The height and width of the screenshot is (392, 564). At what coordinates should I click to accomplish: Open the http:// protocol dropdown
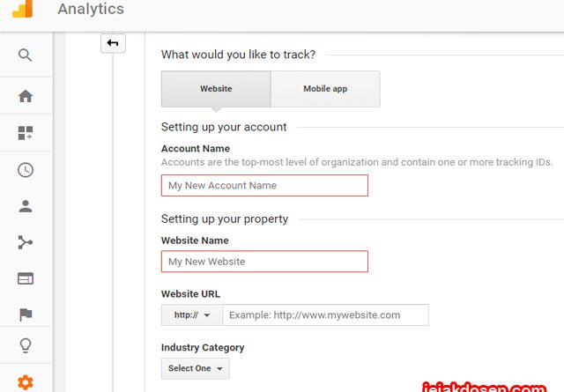pyautogui.click(x=192, y=315)
